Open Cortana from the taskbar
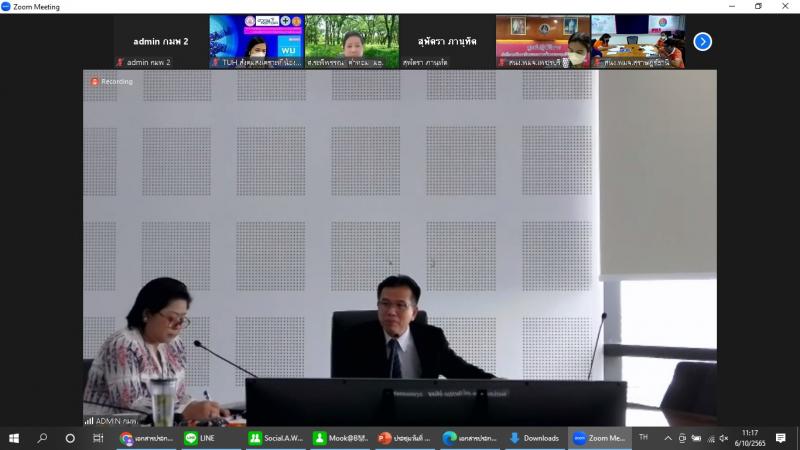Viewport: 800px width, 450px height. pos(70,438)
